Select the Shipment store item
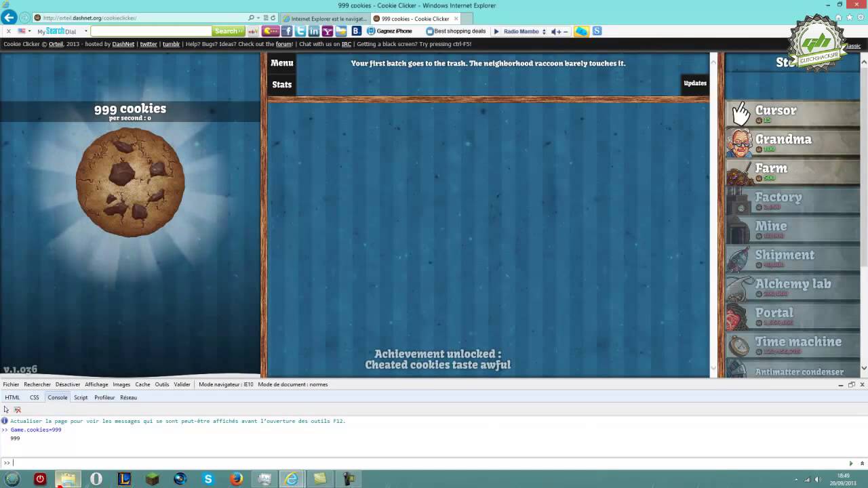The image size is (868, 488). coord(792,259)
